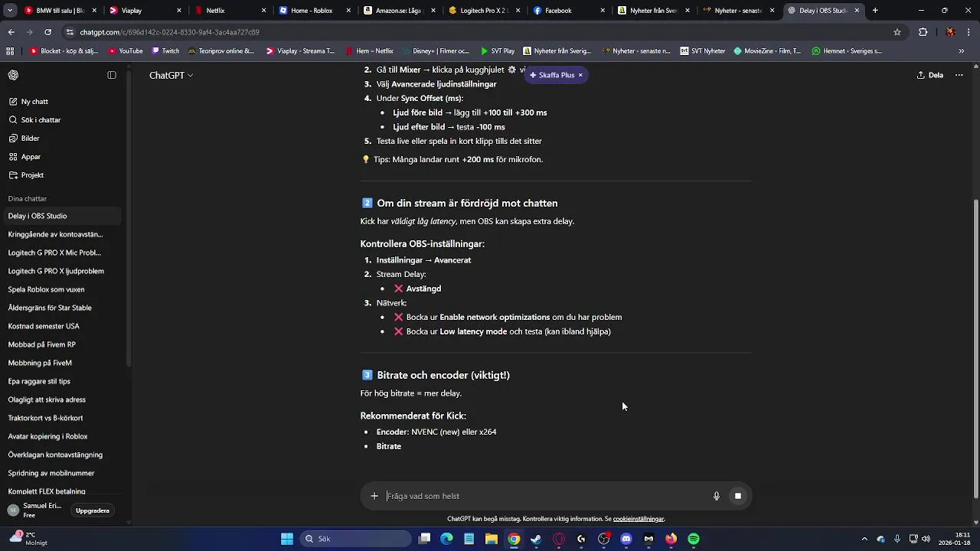Switch to the Amazon.se tab
The height and width of the screenshot is (551, 980).
[400, 11]
